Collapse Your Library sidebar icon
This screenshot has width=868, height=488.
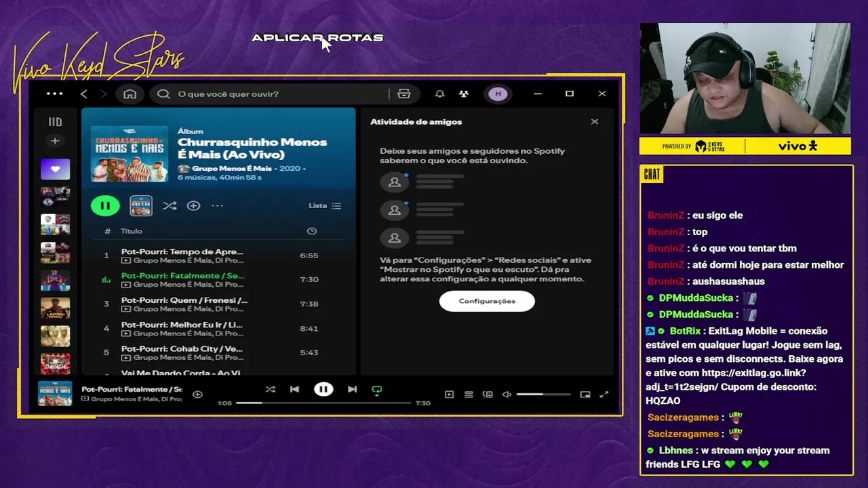pyautogui.click(x=55, y=122)
